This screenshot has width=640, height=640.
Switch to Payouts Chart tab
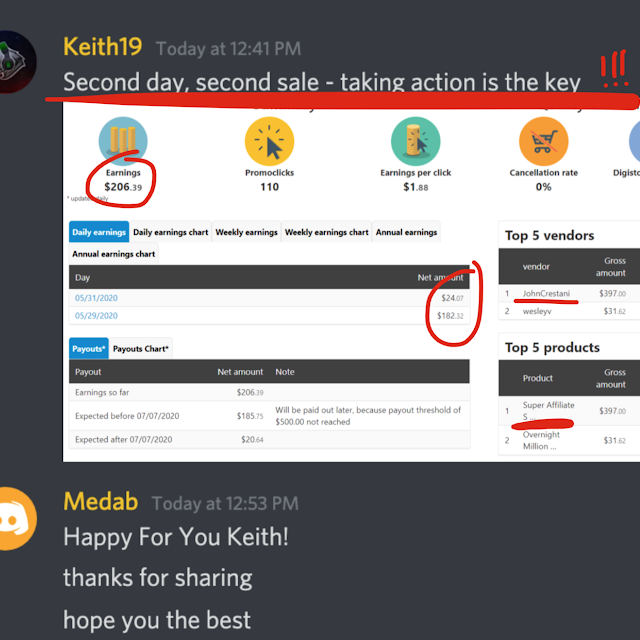[140, 349]
